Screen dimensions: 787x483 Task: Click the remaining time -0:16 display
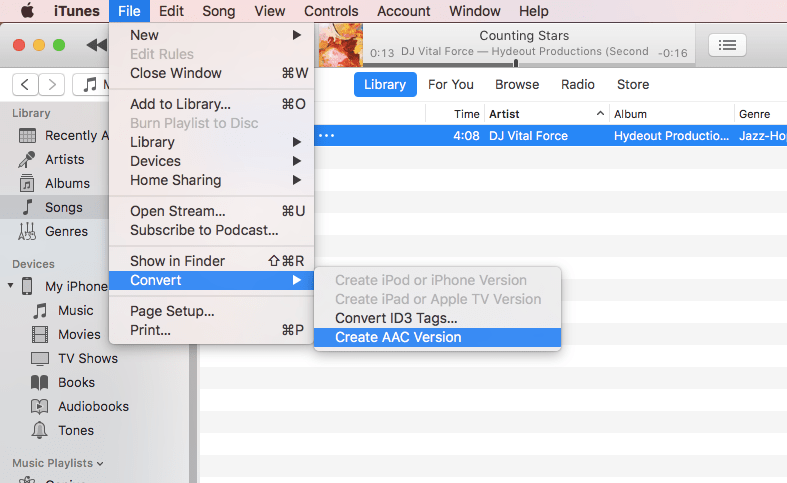[x=672, y=53]
